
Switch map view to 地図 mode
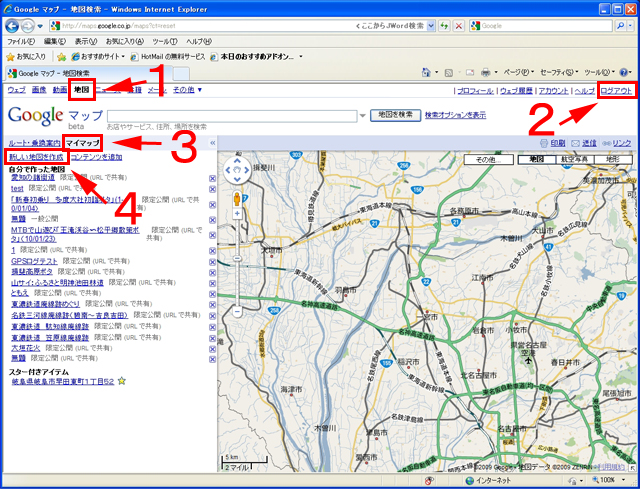coord(537,159)
